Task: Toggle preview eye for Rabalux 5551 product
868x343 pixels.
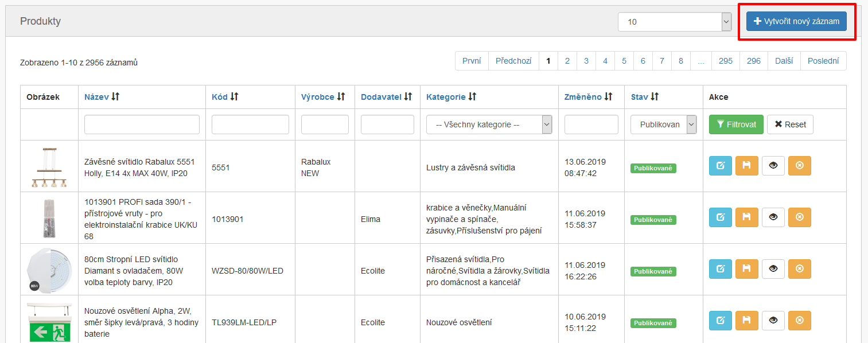Action: point(773,166)
